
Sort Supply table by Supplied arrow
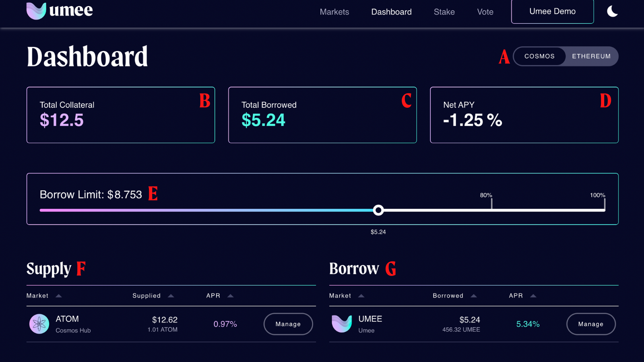171,296
